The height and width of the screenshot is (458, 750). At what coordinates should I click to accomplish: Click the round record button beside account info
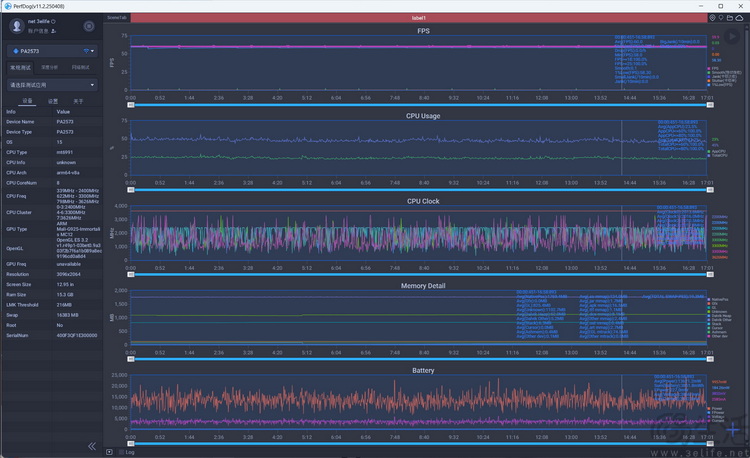coord(88,26)
